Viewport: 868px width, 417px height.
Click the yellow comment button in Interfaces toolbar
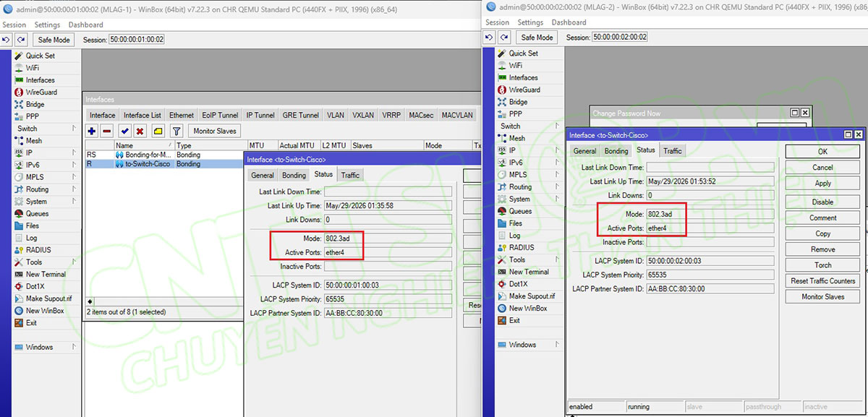click(158, 131)
